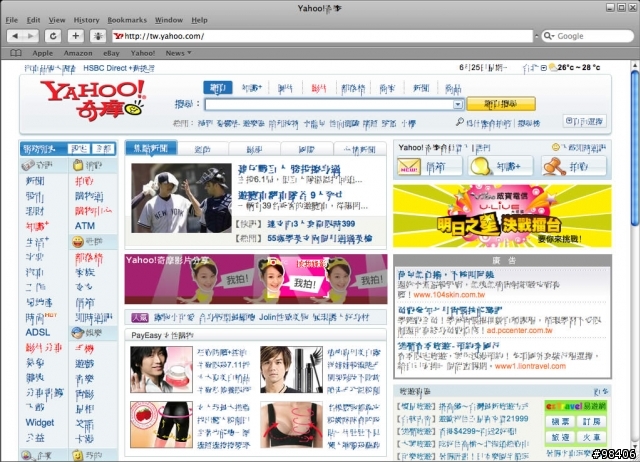Screen dimensions: 640x462
Task: Click the PayEasy shopping header
Action: 162,335
